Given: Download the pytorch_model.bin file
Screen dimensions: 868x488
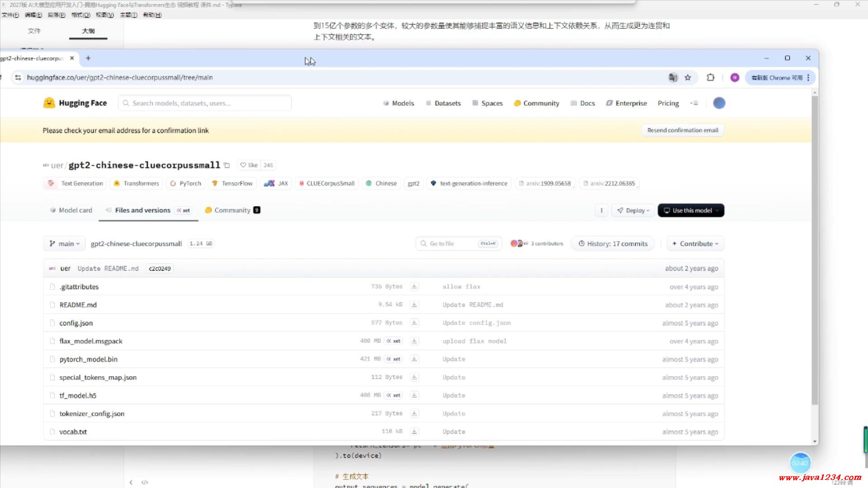Looking at the screenshot, I should [414, 359].
